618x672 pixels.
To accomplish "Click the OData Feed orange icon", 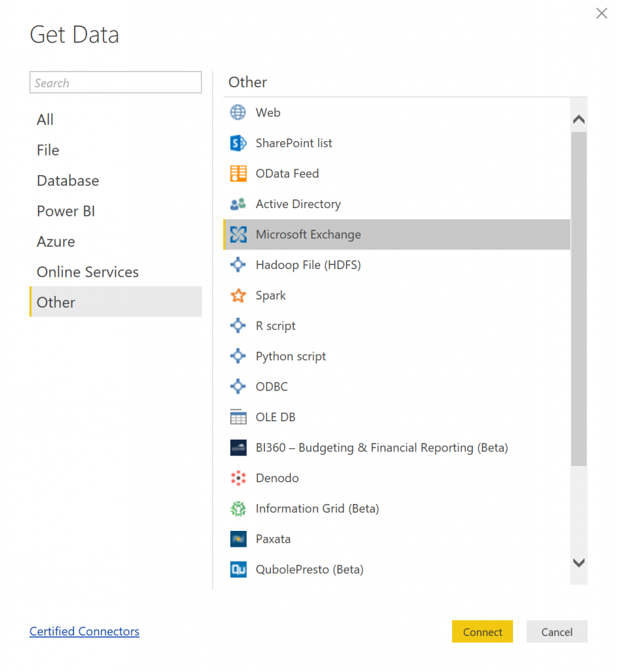I will [238, 173].
